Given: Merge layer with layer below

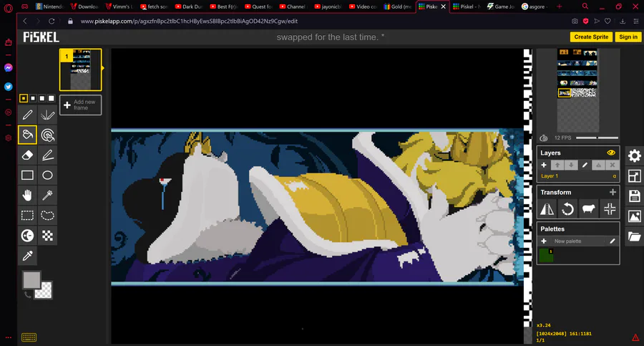Looking at the screenshot, I should tap(598, 165).
